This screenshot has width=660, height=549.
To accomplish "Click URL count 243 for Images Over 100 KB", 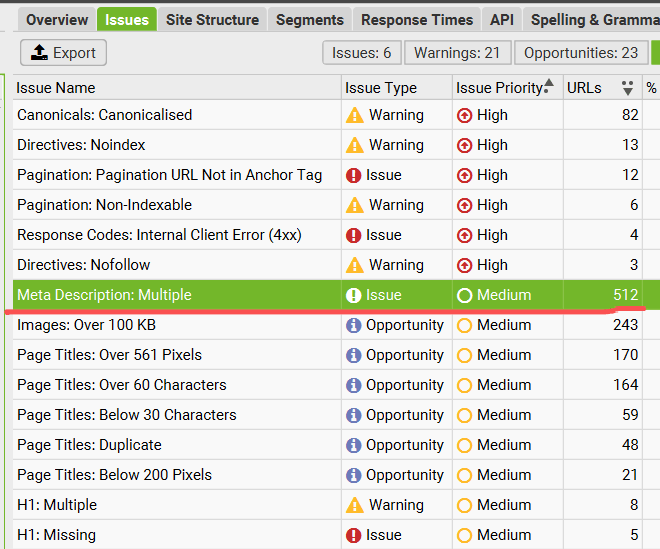I will point(625,325).
